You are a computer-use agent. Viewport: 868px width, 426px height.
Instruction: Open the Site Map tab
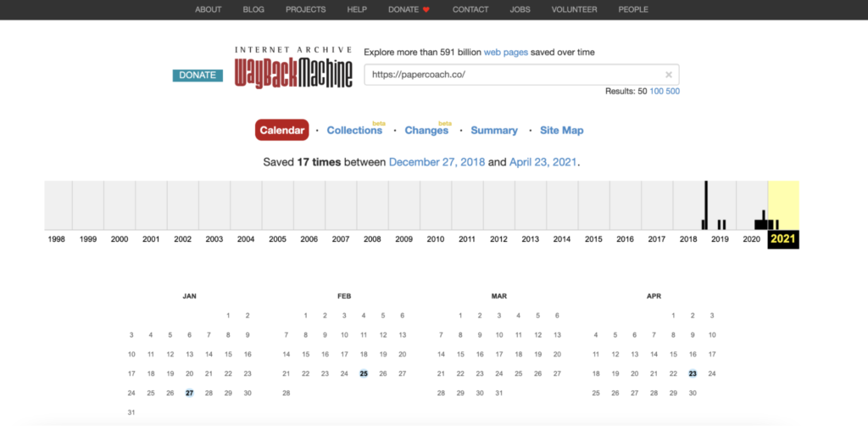point(562,130)
